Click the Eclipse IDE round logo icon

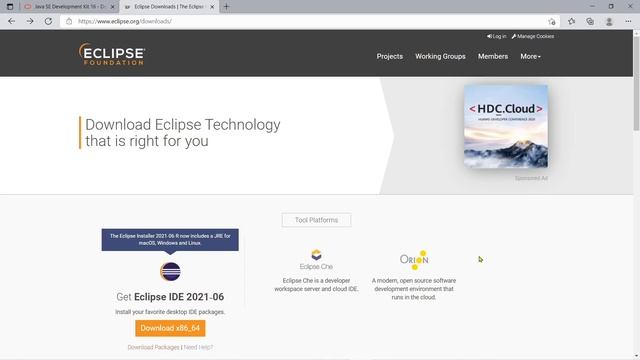[x=170, y=271]
